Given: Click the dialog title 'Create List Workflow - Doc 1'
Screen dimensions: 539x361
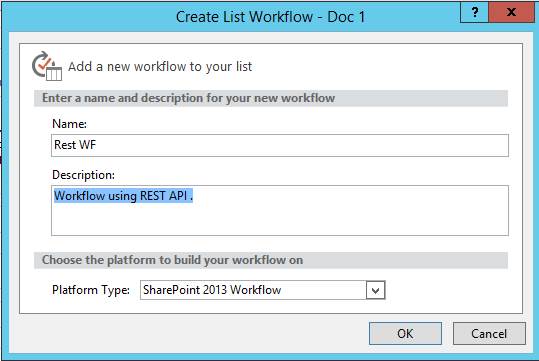Looking at the screenshot, I should tap(270, 17).
